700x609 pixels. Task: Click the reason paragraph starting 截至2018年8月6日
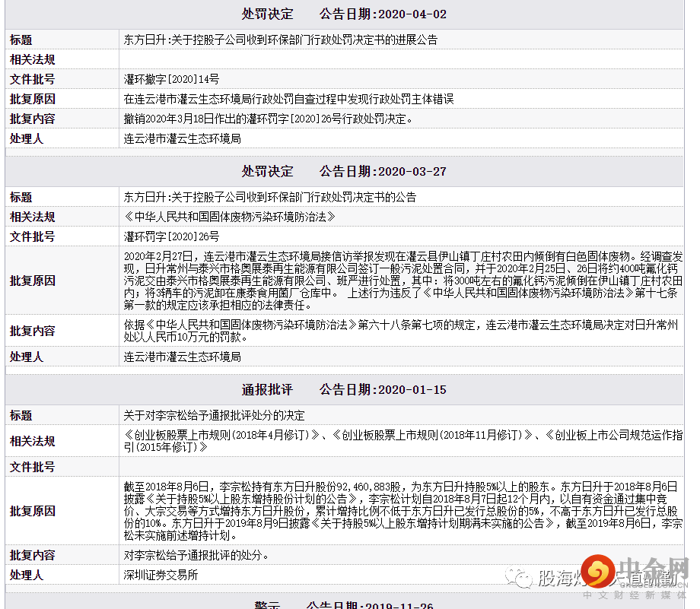point(403,511)
